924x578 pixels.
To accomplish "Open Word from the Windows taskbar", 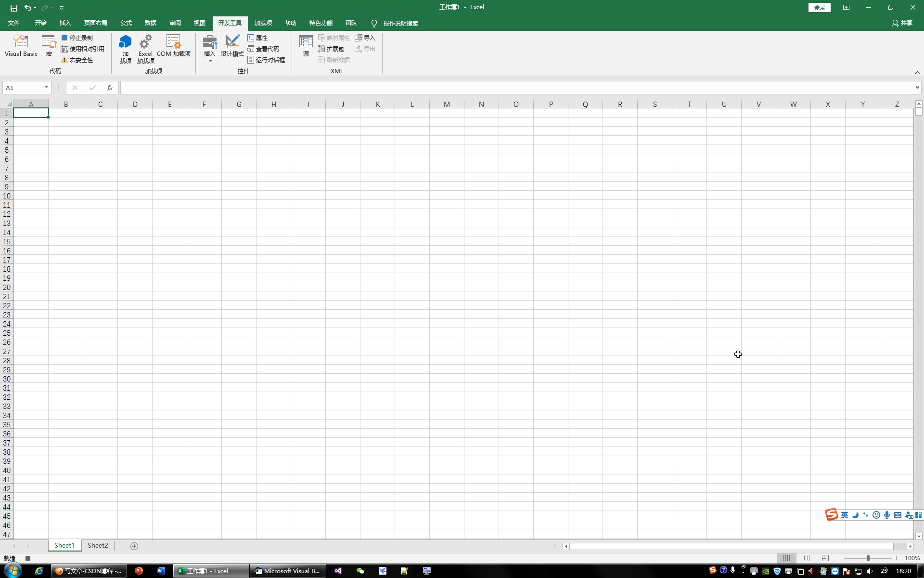I will [161, 571].
